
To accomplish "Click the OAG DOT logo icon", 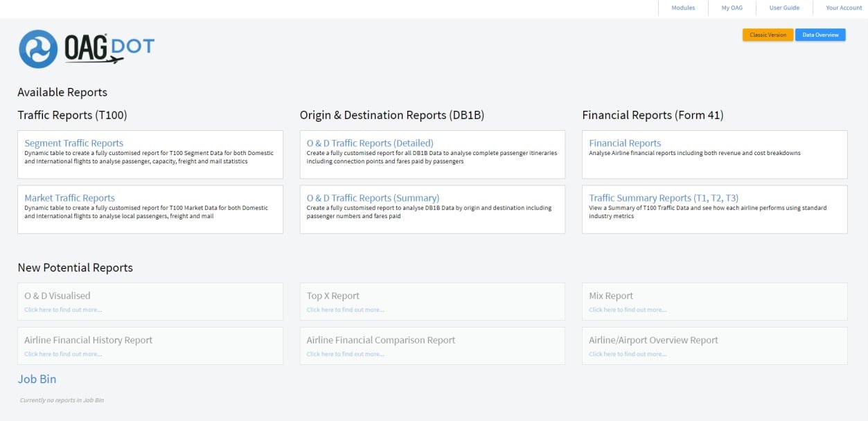I will 38,49.
